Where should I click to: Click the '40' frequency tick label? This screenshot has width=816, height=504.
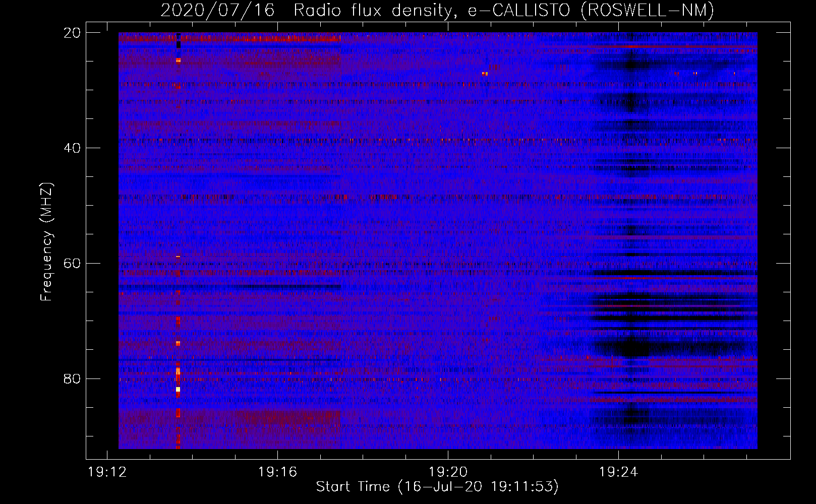pos(72,148)
